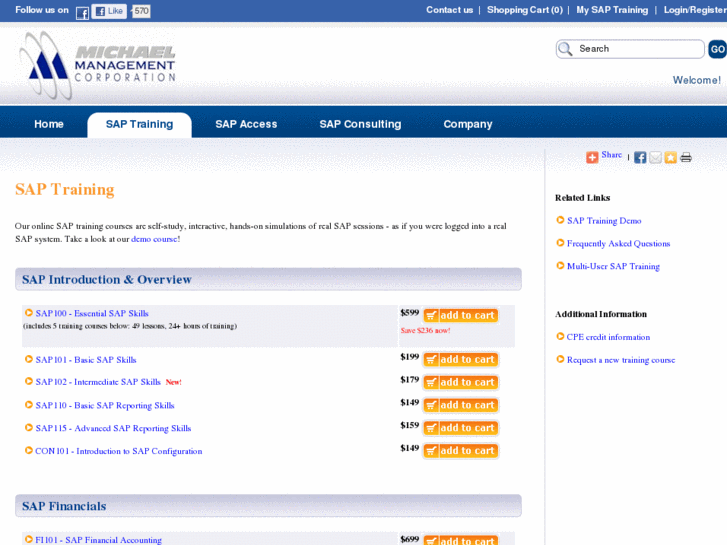Click the magnifying glass icon in the search box

coord(565,49)
